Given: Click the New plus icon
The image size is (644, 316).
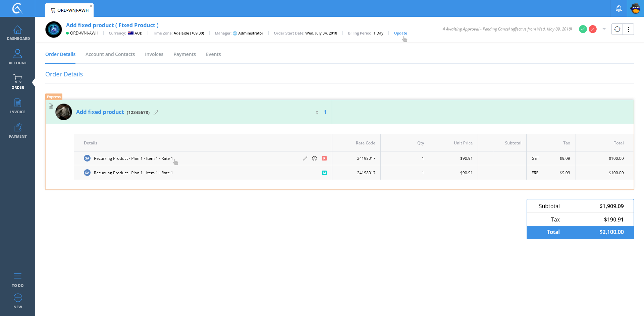Looking at the screenshot, I should pos(18,298).
